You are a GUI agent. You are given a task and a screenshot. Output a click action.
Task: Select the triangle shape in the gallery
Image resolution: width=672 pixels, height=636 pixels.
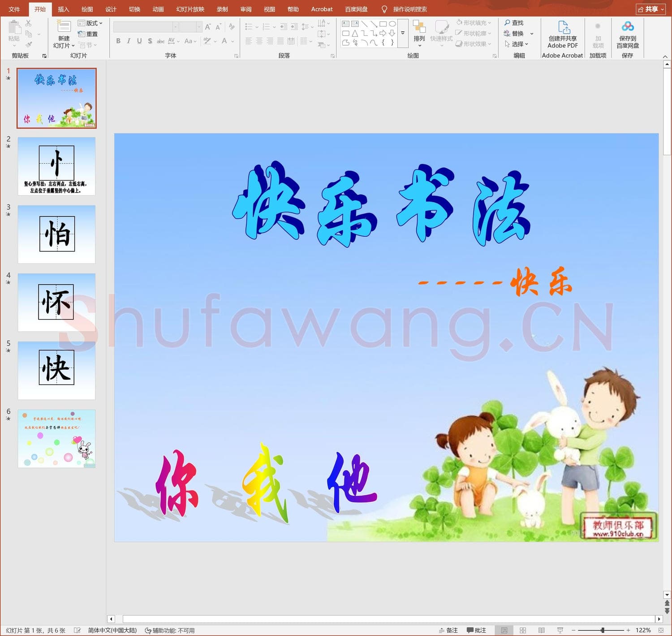point(355,33)
